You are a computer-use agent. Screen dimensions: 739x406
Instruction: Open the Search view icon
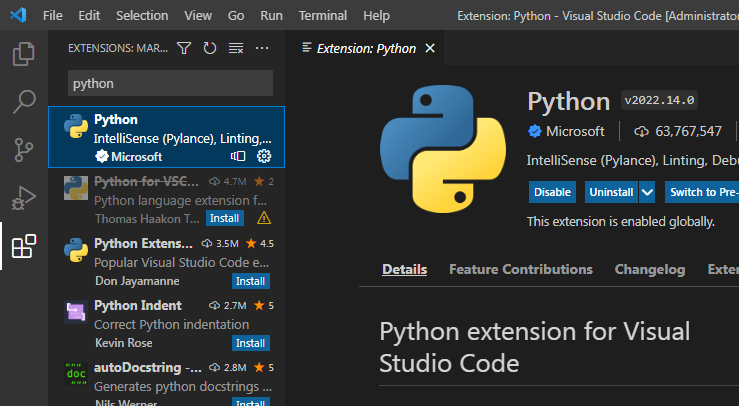point(24,101)
